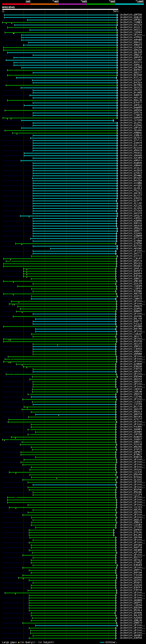Click the white AV619541 query length bar
The height and width of the screenshot is (644, 146).
(60, 9)
